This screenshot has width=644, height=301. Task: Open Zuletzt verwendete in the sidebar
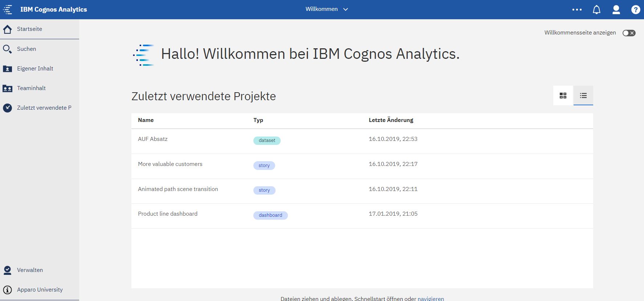click(x=44, y=108)
